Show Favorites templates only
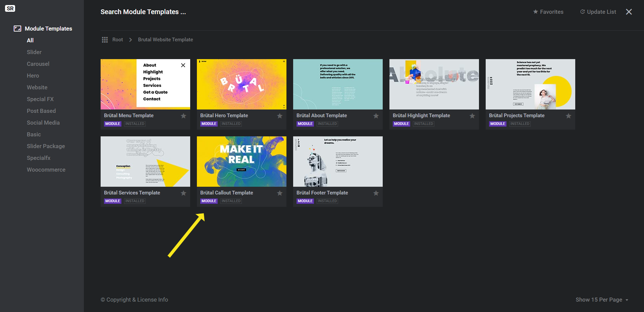The height and width of the screenshot is (312, 644). (551, 12)
